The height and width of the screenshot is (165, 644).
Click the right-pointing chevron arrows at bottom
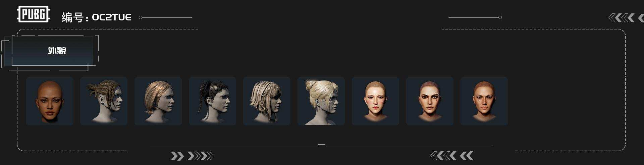[192, 156]
